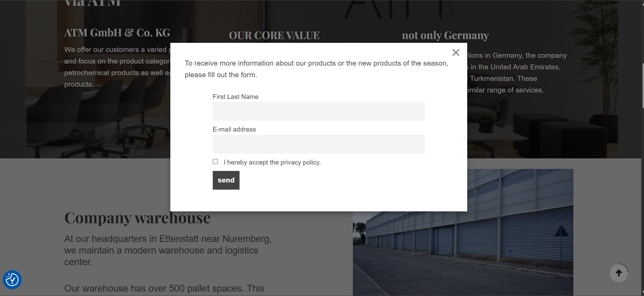The width and height of the screenshot is (644, 296).
Task: Click the 'I hereby accept the privacy policy' label
Action: click(272, 162)
